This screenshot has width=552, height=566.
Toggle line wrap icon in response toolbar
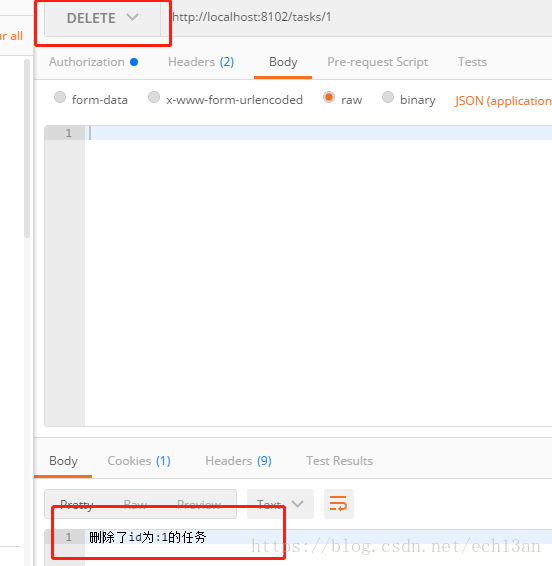point(338,504)
